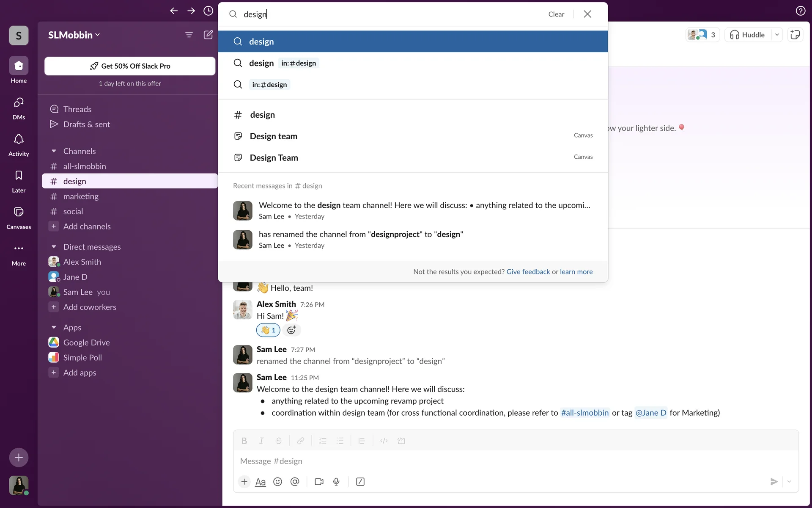Click Clear in the search bar
This screenshot has height=508, width=812.
[x=556, y=14]
